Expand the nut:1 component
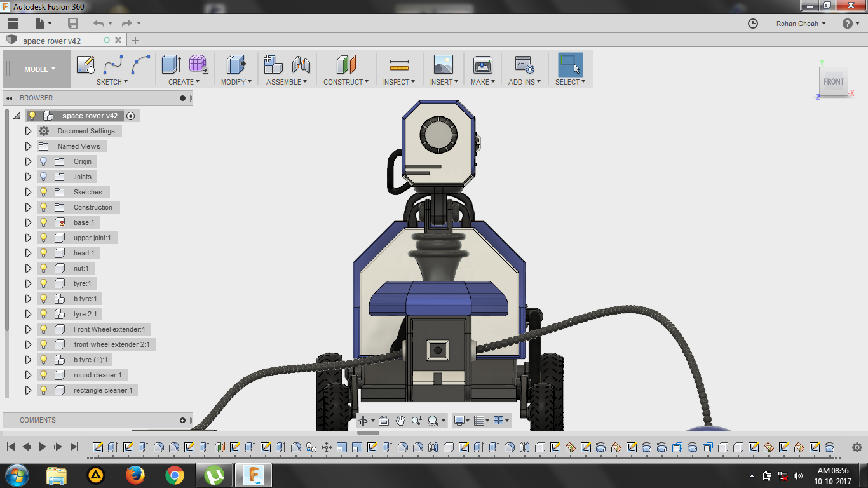 pos(28,268)
